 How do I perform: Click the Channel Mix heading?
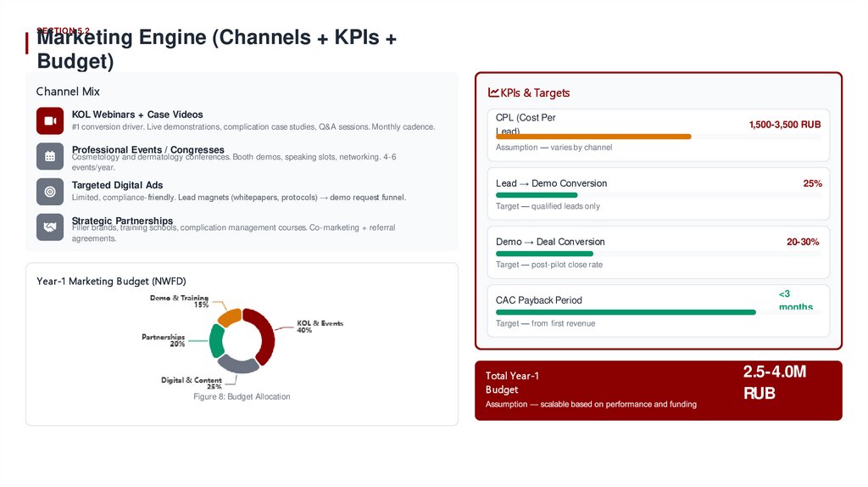(x=68, y=91)
